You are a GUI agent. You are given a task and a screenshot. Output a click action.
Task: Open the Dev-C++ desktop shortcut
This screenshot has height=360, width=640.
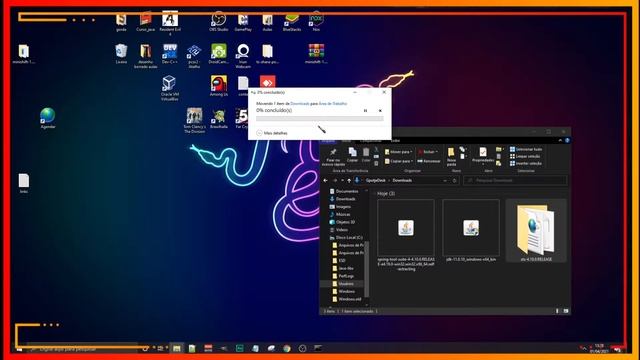[x=169, y=53]
